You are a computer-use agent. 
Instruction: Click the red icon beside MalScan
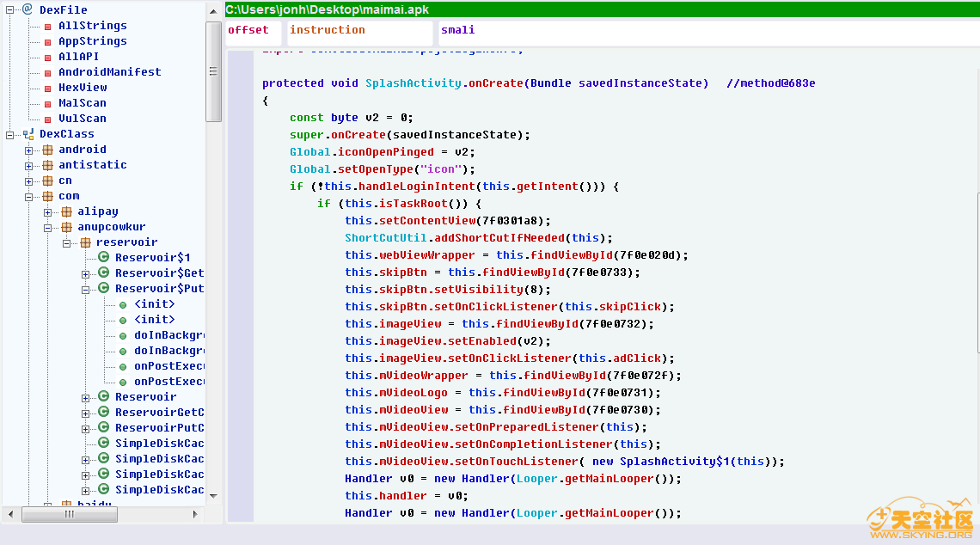47,103
